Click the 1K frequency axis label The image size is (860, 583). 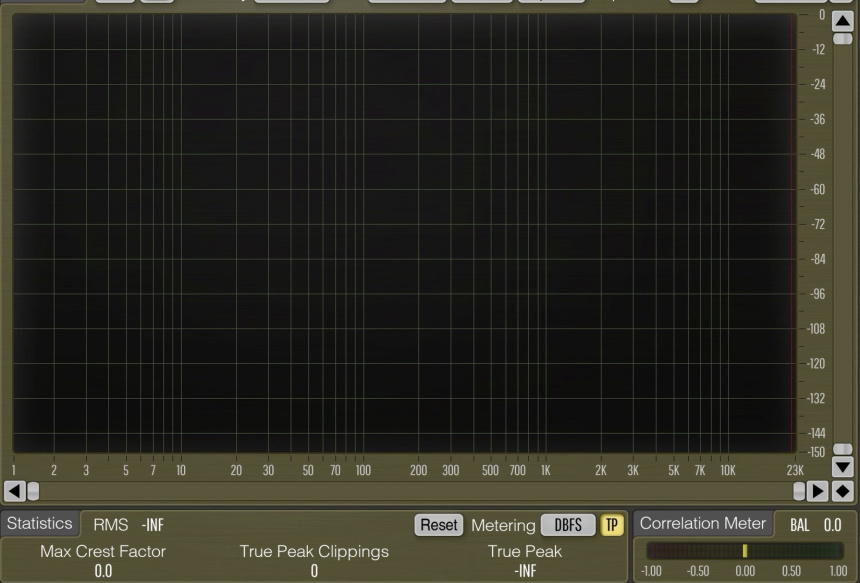click(x=545, y=470)
